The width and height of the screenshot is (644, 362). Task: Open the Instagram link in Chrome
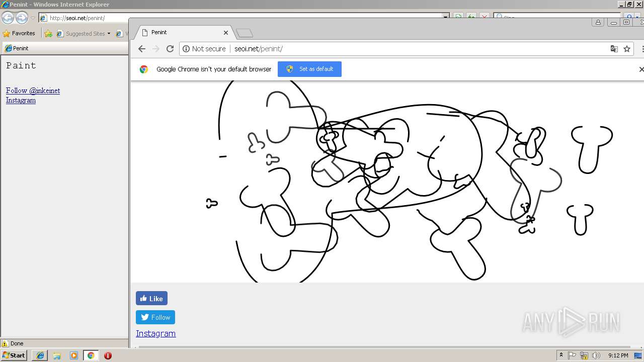(156, 333)
